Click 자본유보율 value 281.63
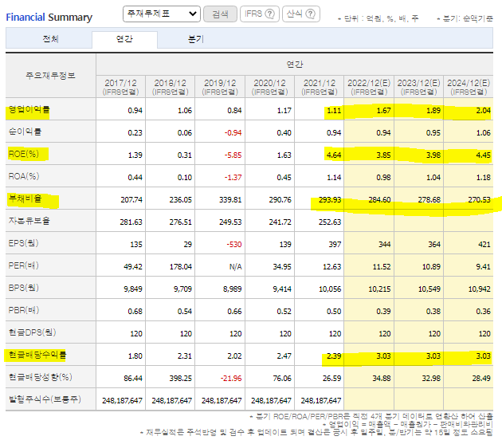The image size is (502, 448). click(x=131, y=222)
